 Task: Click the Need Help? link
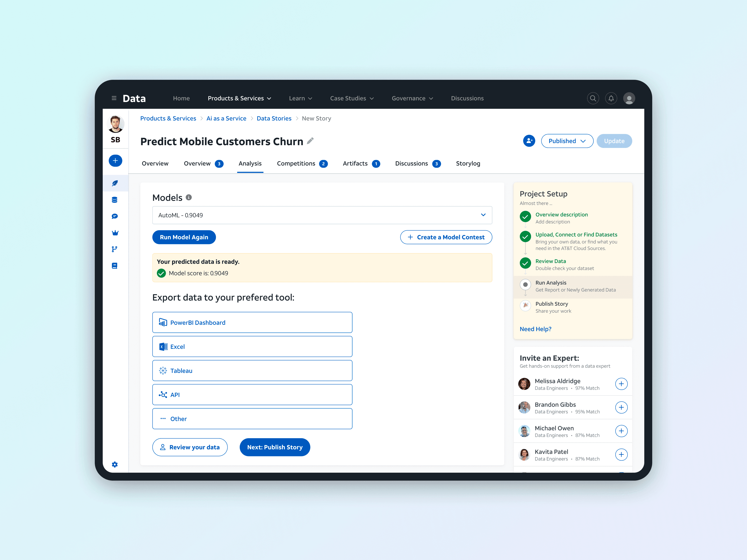[x=535, y=329]
